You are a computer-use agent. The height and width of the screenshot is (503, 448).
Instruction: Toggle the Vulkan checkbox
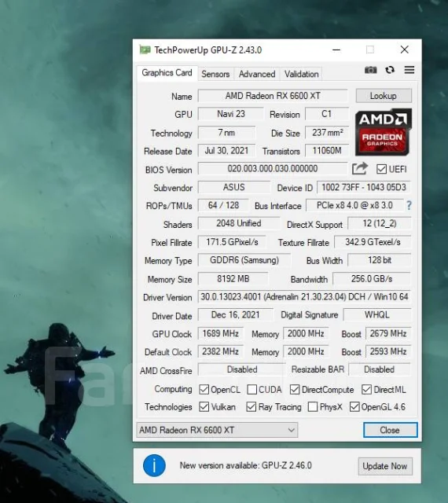tap(204, 407)
